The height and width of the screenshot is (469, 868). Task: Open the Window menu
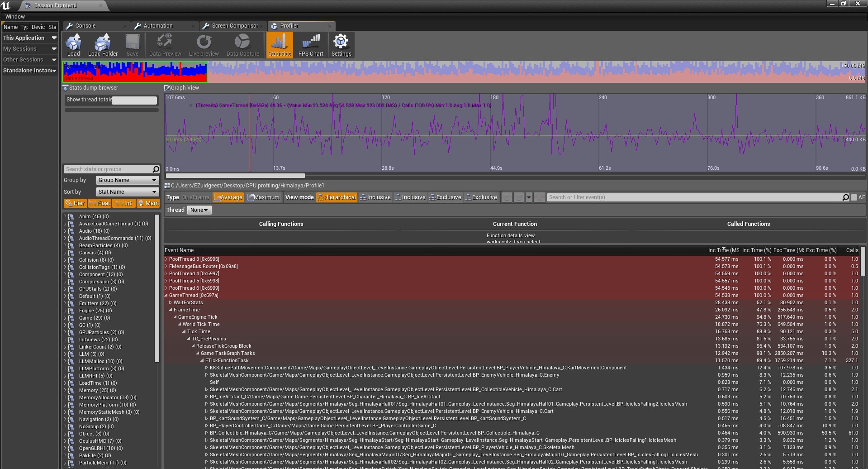point(15,17)
